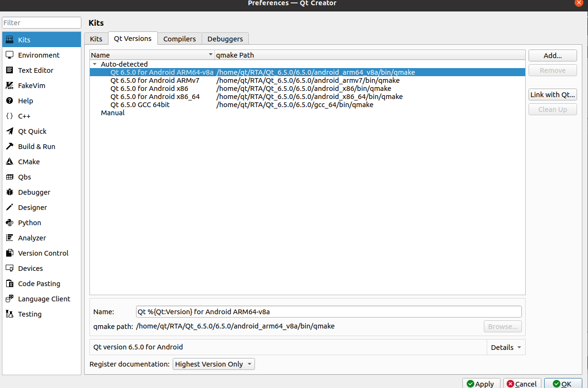Confirm the dialog with OK

point(563,384)
